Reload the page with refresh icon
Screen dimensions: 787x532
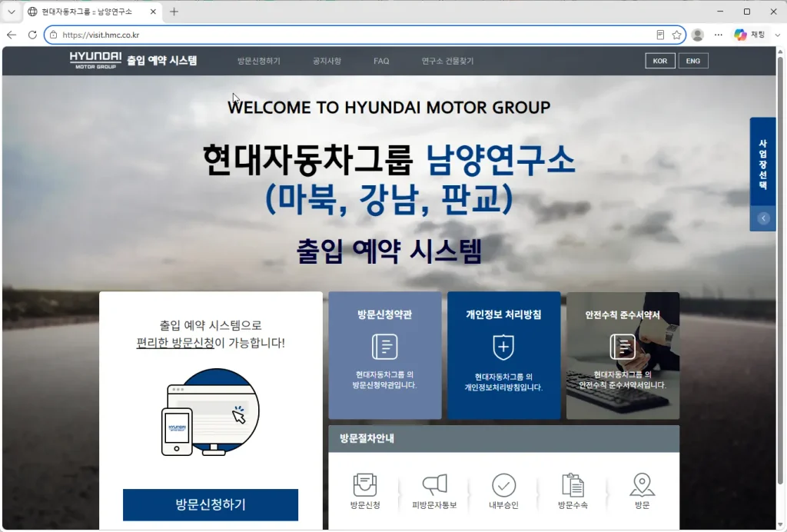click(x=32, y=35)
